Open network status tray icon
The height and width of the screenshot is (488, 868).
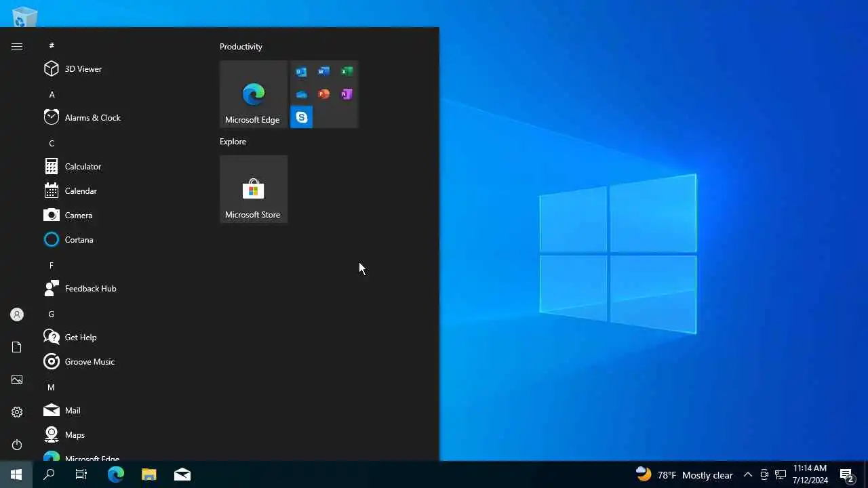[x=781, y=474]
